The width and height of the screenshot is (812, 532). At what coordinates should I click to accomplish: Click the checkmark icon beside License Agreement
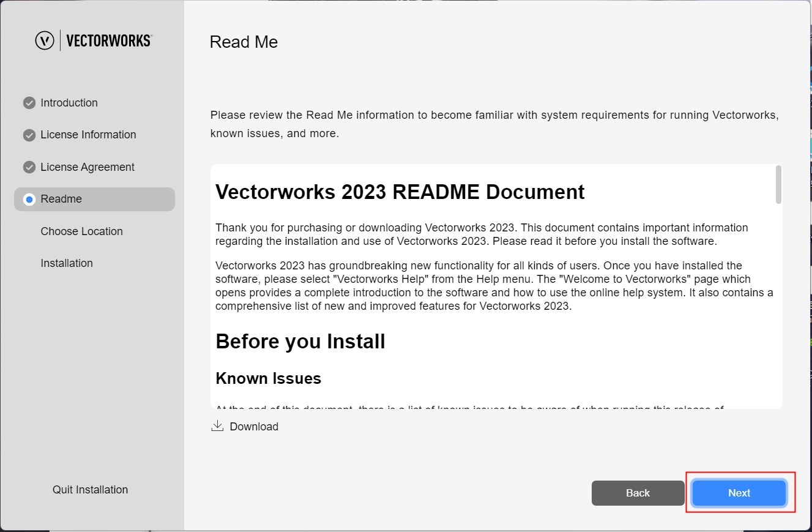(x=29, y=167)
